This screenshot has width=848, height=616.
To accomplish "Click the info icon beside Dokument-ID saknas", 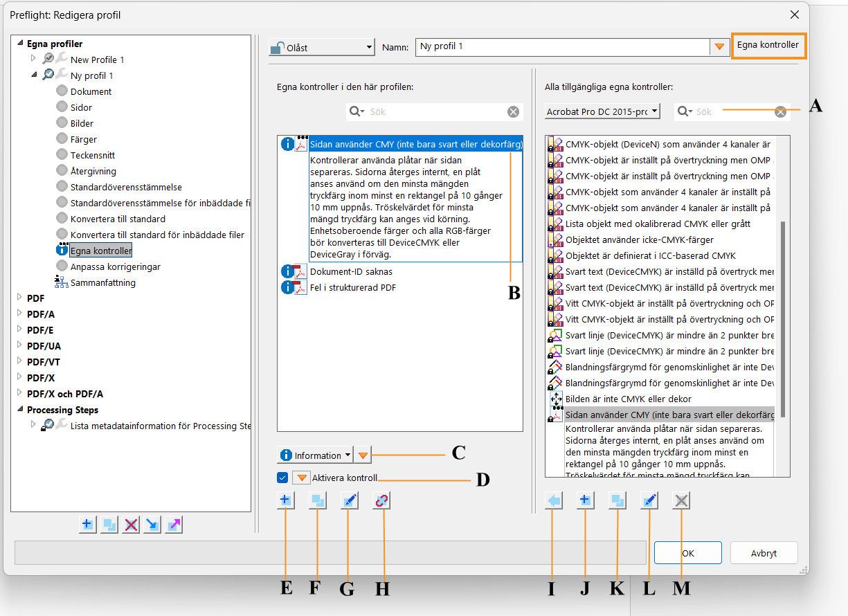I will (289, 271).
